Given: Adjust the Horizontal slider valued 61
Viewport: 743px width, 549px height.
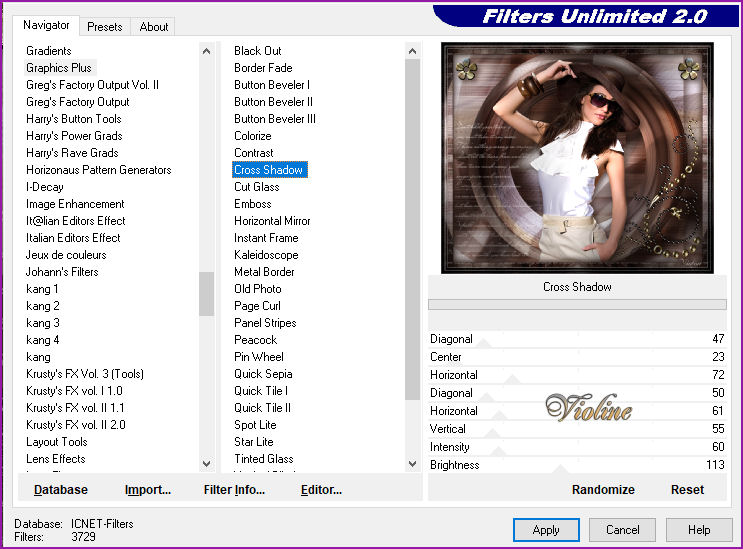Looking at the screenshot, I should (x=577, y=411).
